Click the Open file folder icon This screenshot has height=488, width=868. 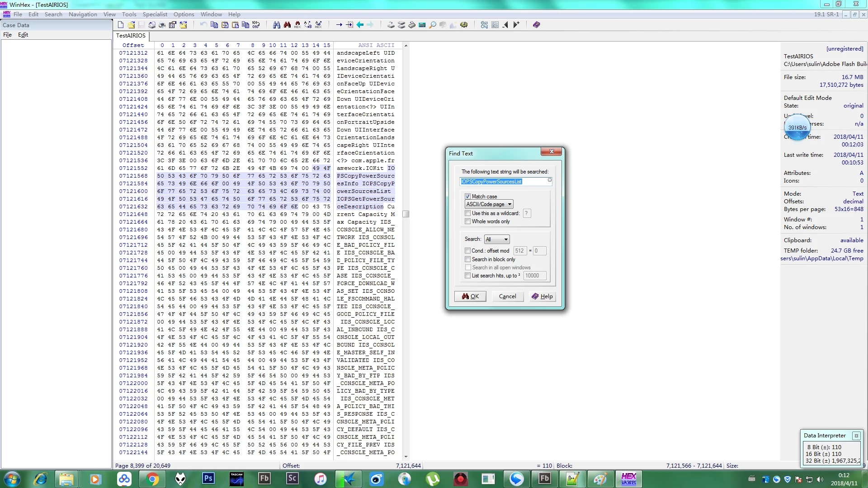coord(131,25)
